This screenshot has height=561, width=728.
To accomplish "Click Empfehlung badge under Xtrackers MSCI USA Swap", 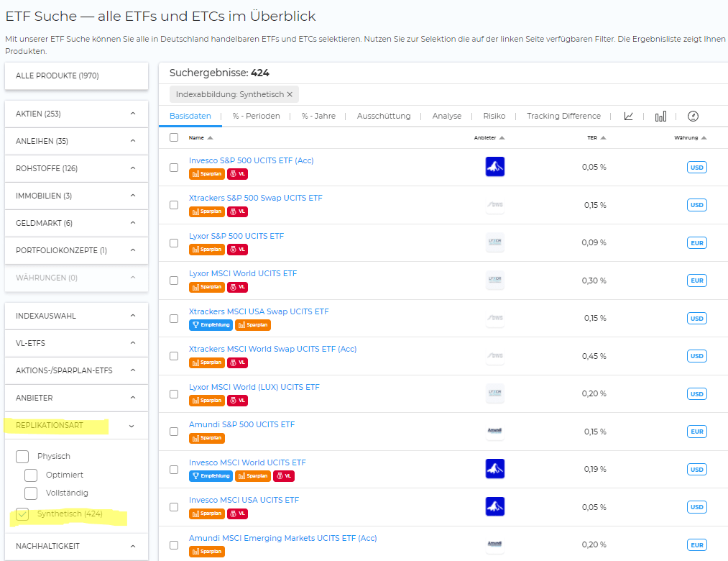I will (211, 325).
